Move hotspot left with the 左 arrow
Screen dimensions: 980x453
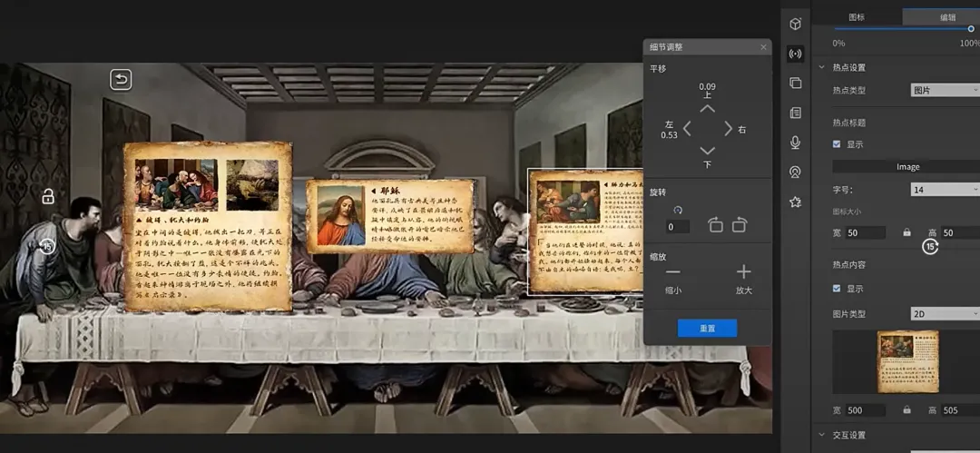(x=687, y=129)
